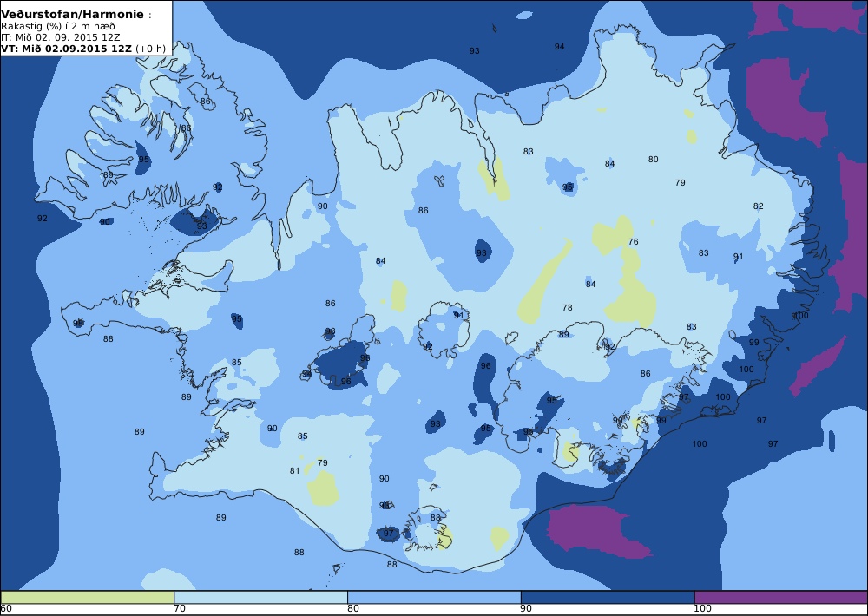Click the title text 'Veðurstofan/Harmonie'

(x=72, y=15)
